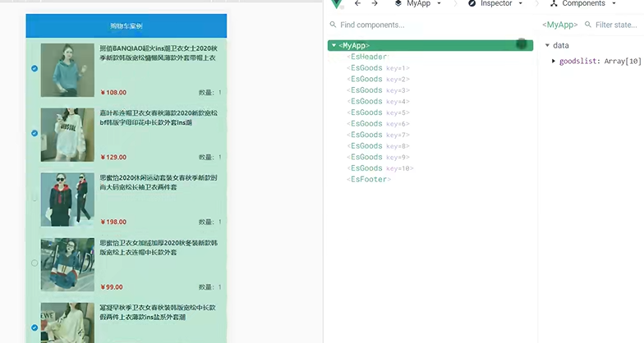Expand the goodslist array
Screen dimensions: 644x343
click(554, 61)
